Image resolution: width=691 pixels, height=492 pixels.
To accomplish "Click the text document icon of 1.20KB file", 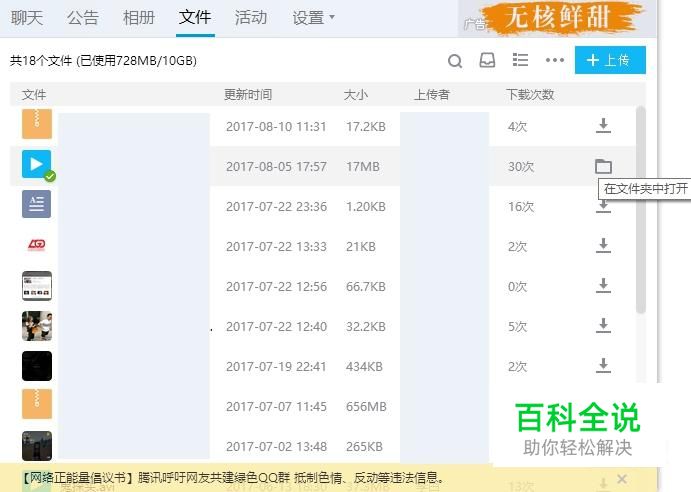I will click(37, 204).
